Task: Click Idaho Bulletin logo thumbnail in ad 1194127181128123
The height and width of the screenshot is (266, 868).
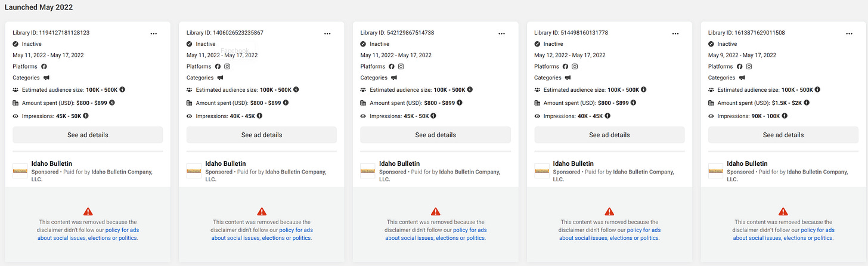Action: pyautogui.click(x=20, y=171)
